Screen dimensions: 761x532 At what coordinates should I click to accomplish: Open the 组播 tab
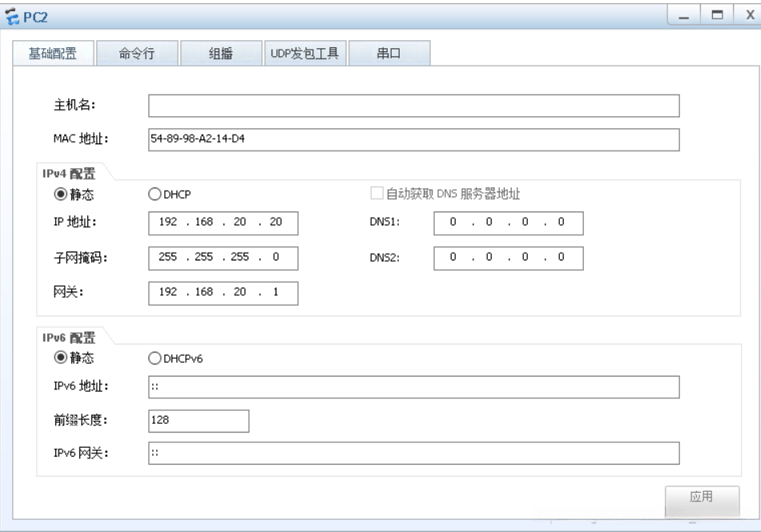(x=221, y=53)
